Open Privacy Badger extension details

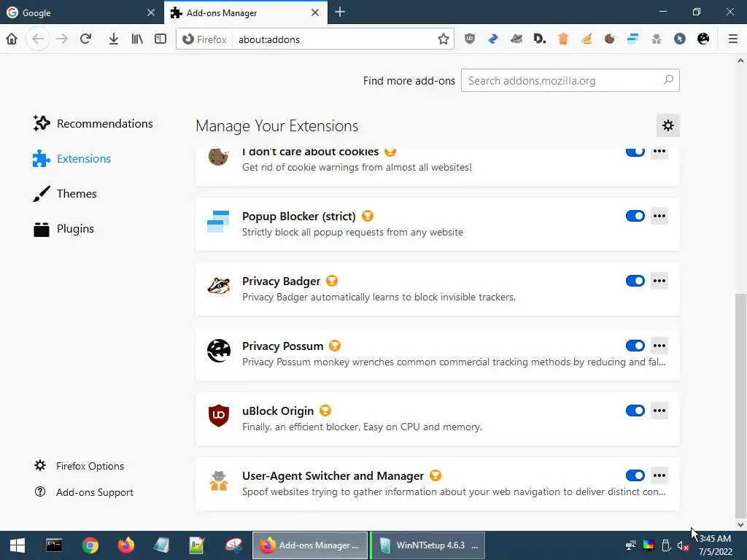[x=438, y=289]
